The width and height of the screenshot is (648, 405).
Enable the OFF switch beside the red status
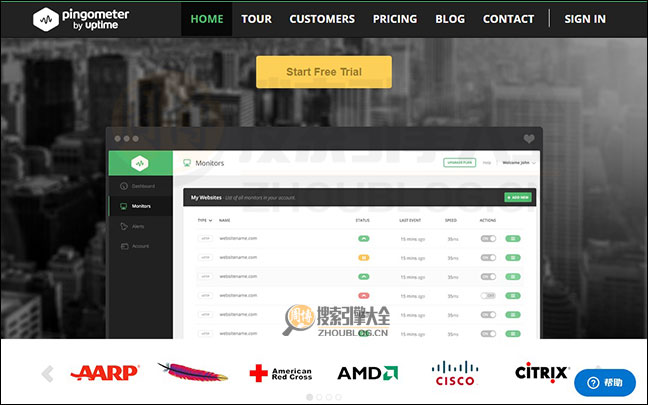coord(488,295)
